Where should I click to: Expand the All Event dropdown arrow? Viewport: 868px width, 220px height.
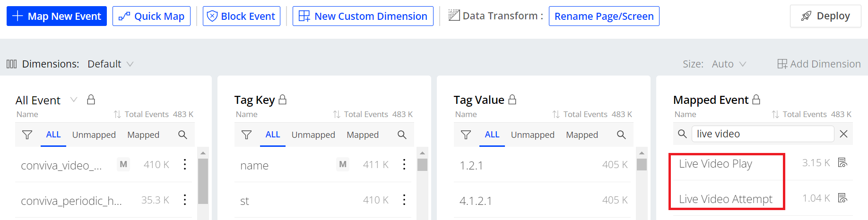(74, 100)
